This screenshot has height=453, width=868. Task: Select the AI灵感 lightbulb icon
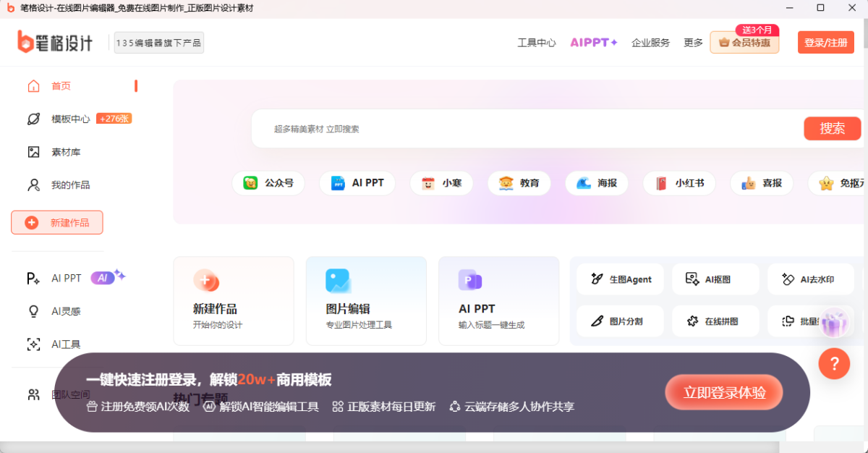coord(33,311)
